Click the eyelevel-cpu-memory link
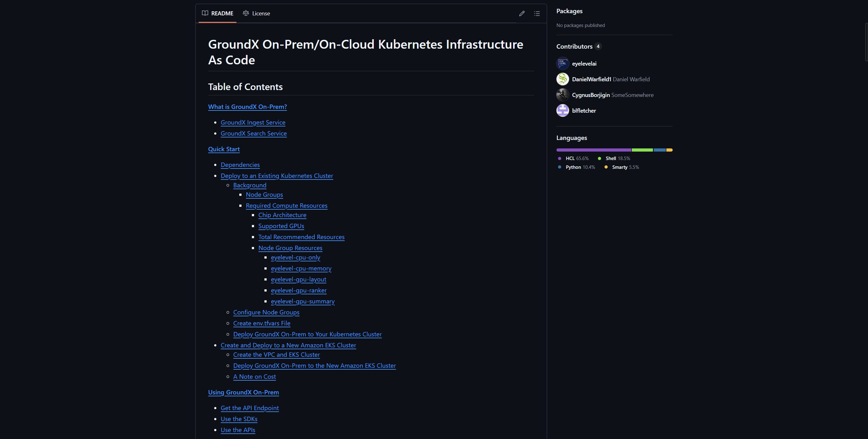The height and width of the screenshot is (439, 868). coord(301,268)
